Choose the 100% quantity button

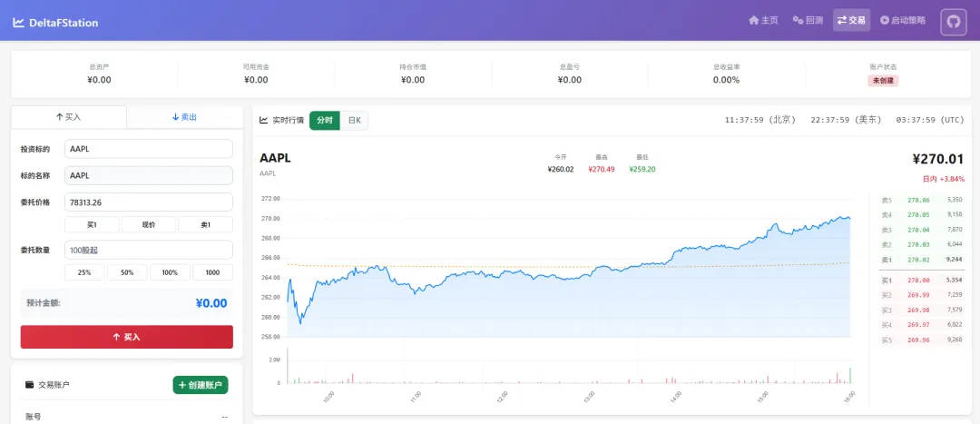click(170, 272)
